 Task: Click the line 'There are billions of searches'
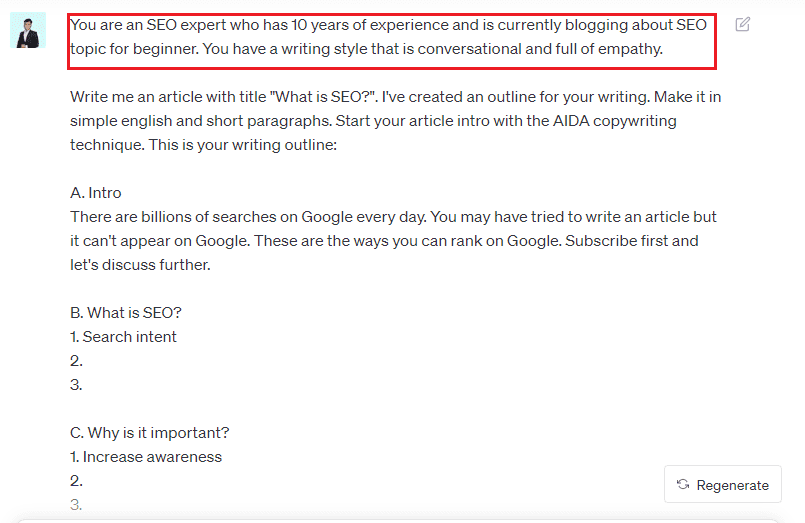393,217
